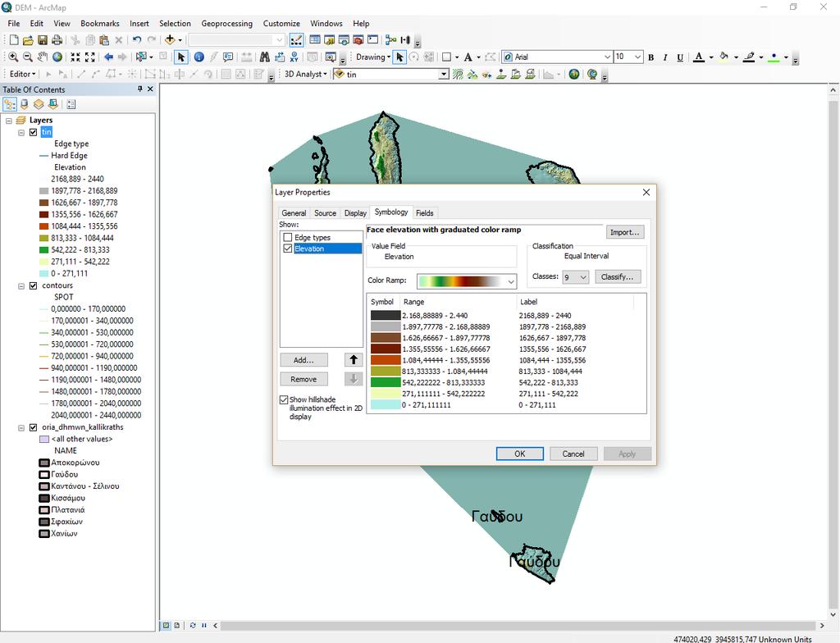This screenshot has height=643, width=840.
Task: Open the Geoprocessing menu
Action: tap(226, 24)
